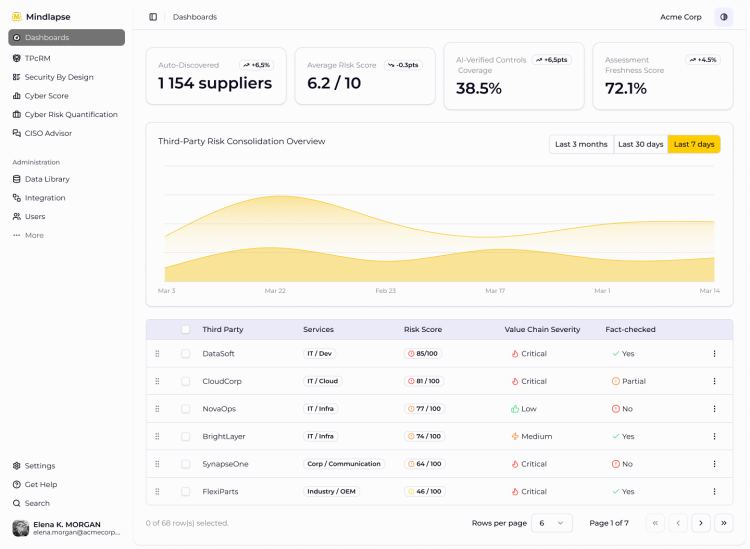Image resolution: width=750 pixels, height=549 pixels.
Task: Switch chart to Last 3 months
Action: [581, 144]
